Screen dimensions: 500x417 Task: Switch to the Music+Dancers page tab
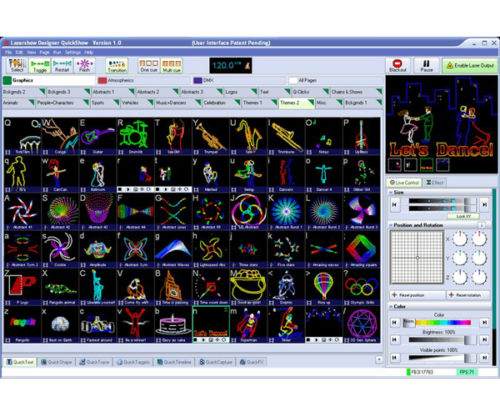point(171,103)
